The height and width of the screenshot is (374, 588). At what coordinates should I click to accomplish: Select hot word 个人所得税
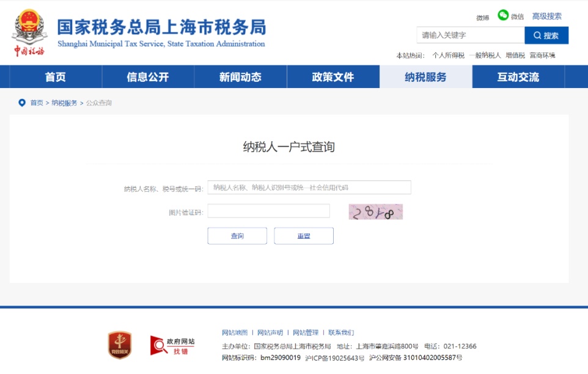(x=448, y=56)
